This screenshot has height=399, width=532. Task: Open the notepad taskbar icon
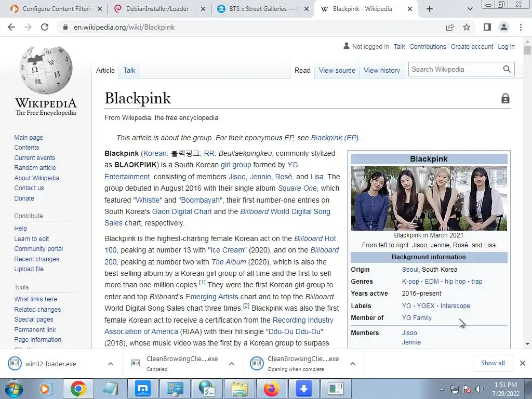[110, 389]
